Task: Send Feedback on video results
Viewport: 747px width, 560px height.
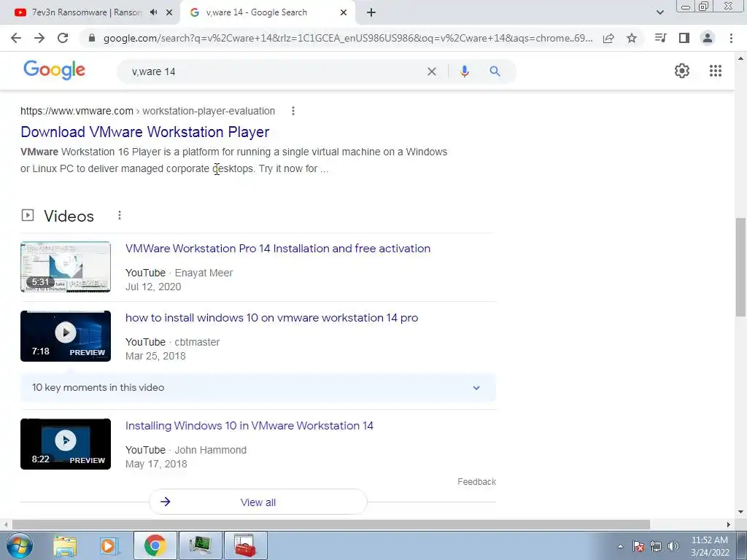Action: coord(476,482)
